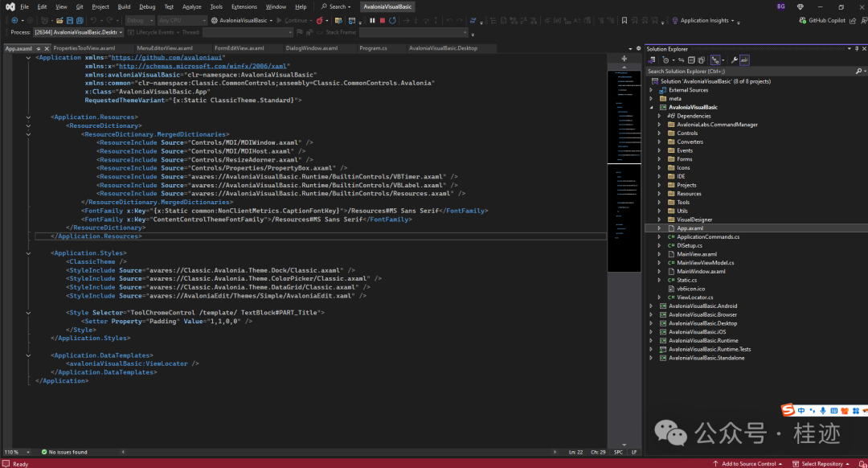Click the Visual Studio logo icon
The width and height of the screenshot is (868, 468).
pos(10,6)
